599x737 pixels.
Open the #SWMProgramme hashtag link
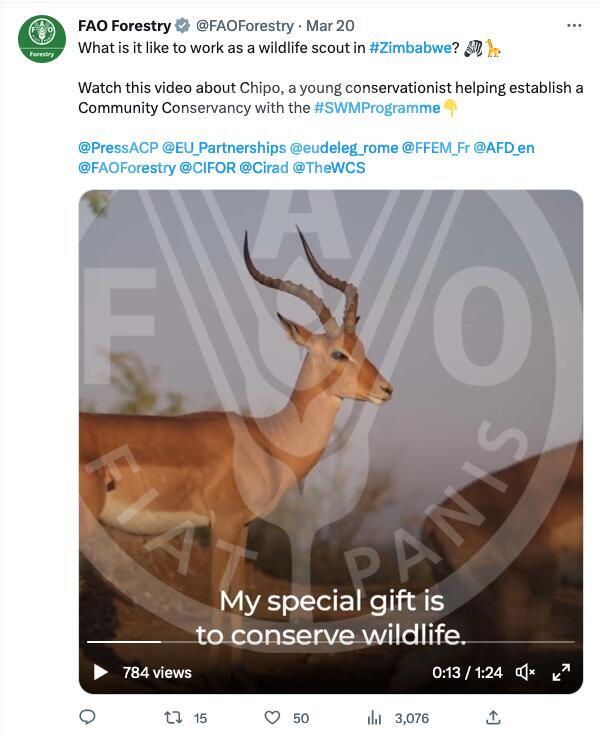tap(377, 108)
